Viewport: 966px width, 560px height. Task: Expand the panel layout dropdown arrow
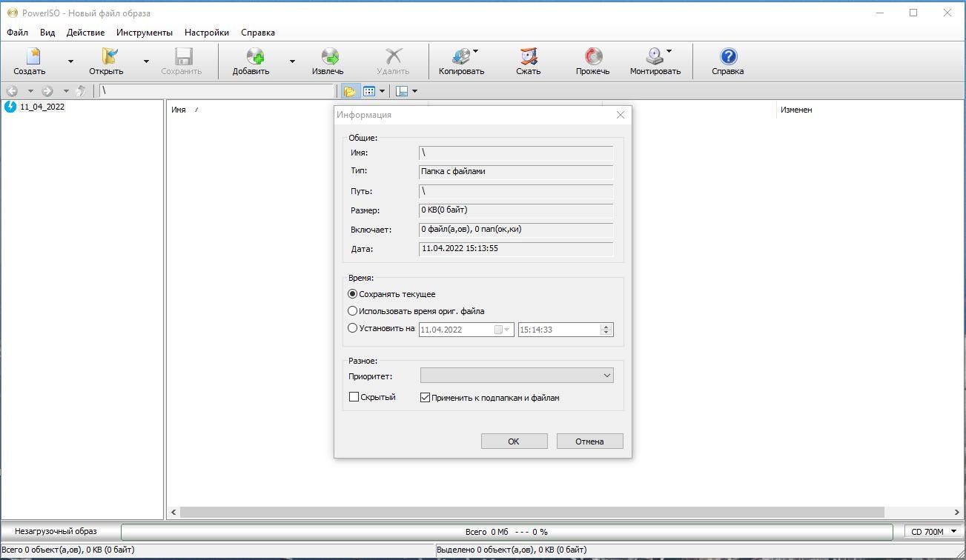tap(414, 91)
